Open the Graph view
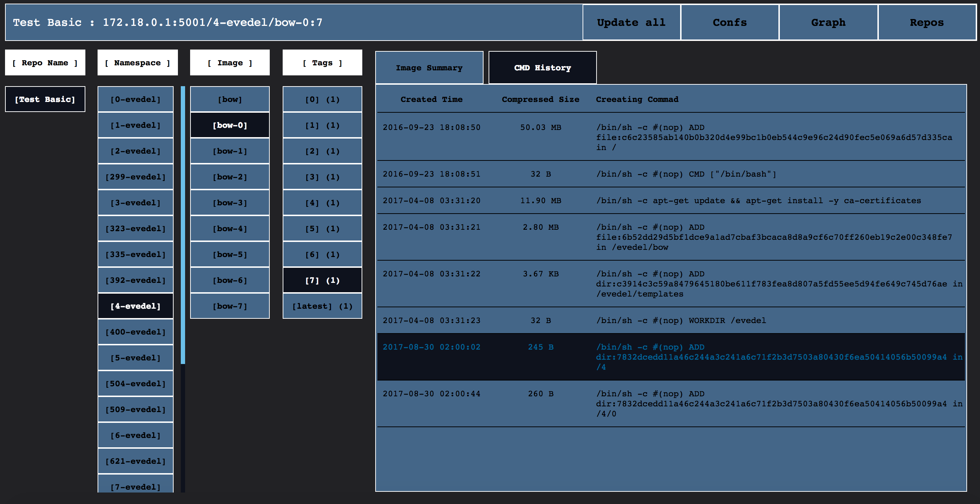The height and width of the screenshot is (504, 980). pyautogui.click(x=828, y=23)
